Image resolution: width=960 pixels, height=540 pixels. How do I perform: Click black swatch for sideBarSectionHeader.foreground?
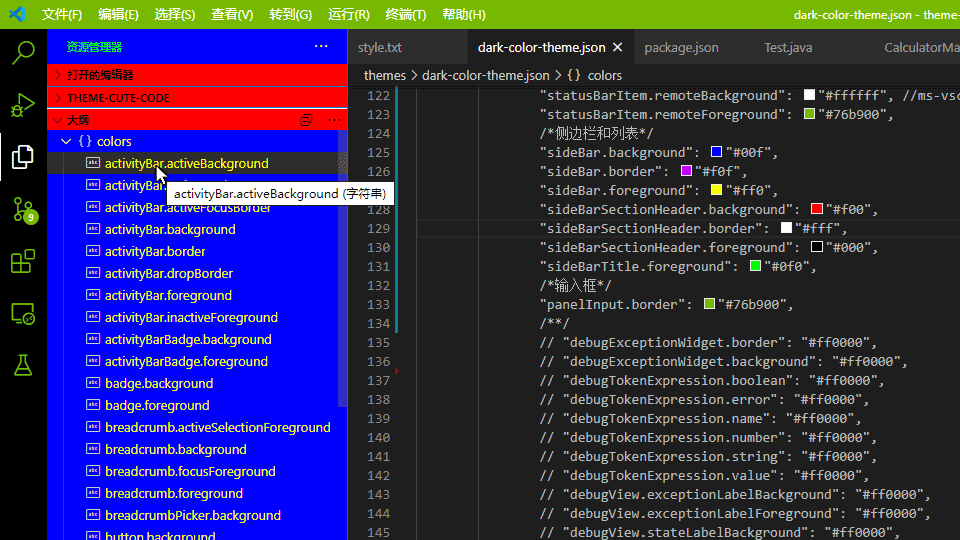[817, 247]
